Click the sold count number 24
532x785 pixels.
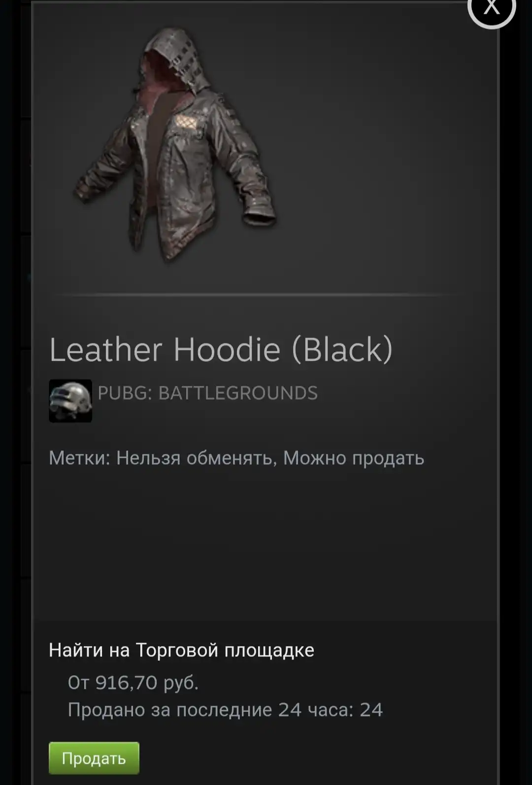(x=371, y=710)
